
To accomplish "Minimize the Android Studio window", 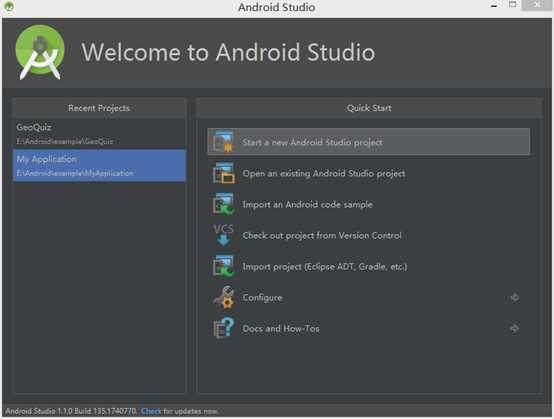I will 494,5.
